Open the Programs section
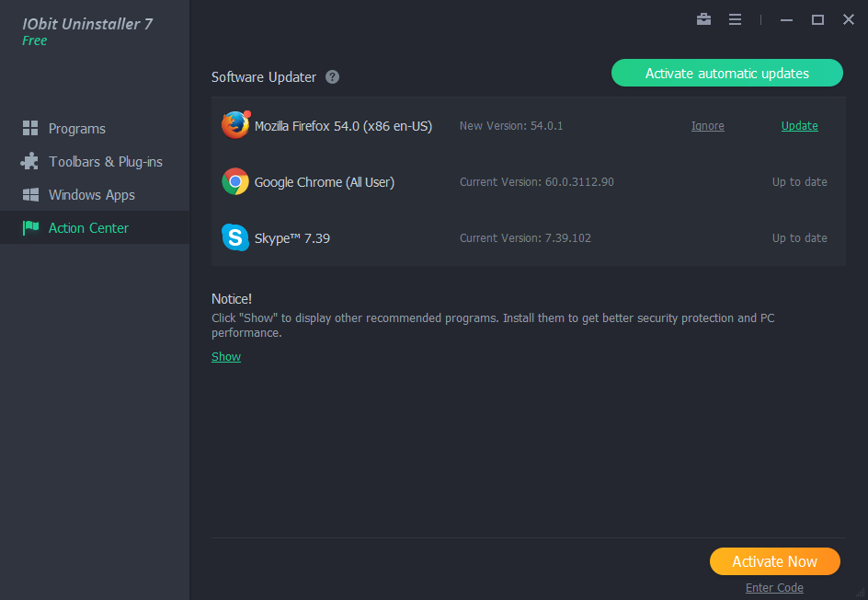The image size is (868, 600). click(x=95, y=128)
